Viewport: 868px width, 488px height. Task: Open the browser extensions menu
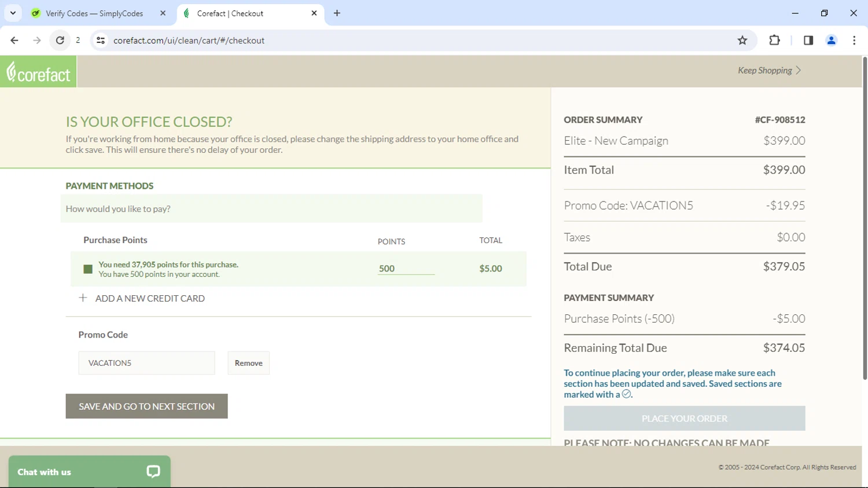point(774,41)
